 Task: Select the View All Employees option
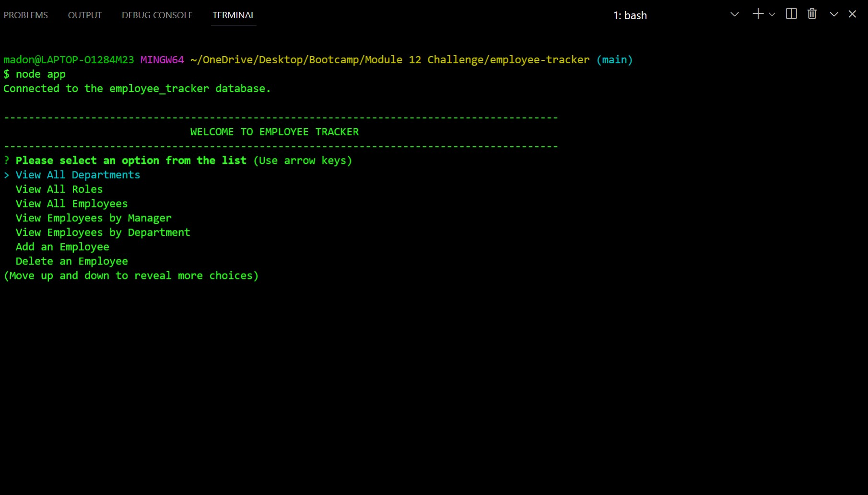click(x=71, y=203)
